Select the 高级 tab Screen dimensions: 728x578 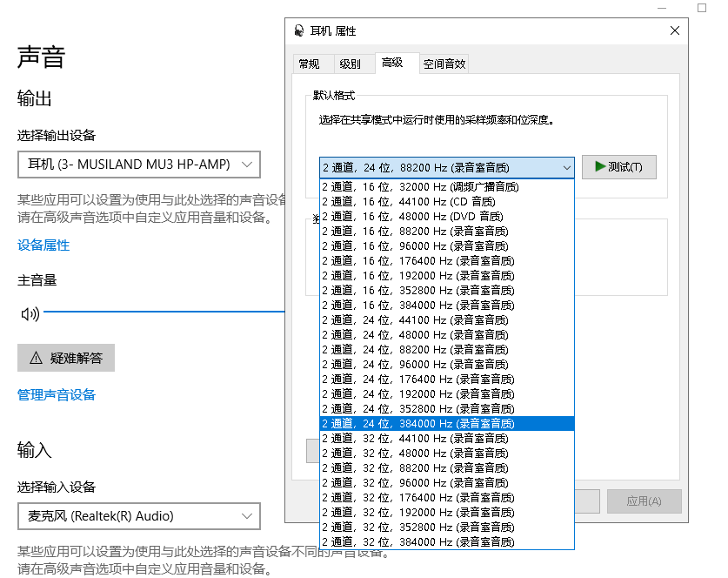[x=392, y=63]
